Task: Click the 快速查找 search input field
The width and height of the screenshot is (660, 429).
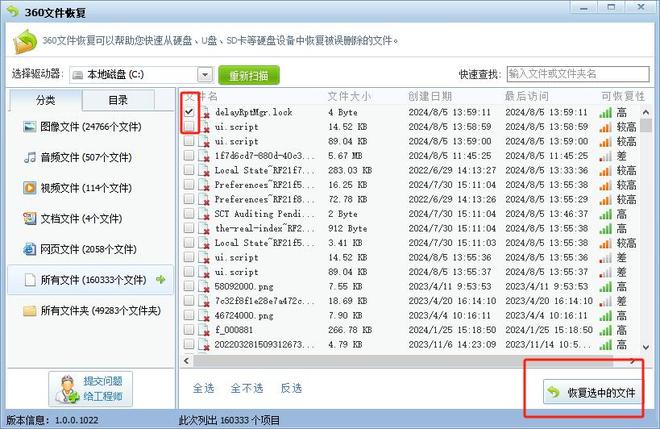Action: (578, 74)
